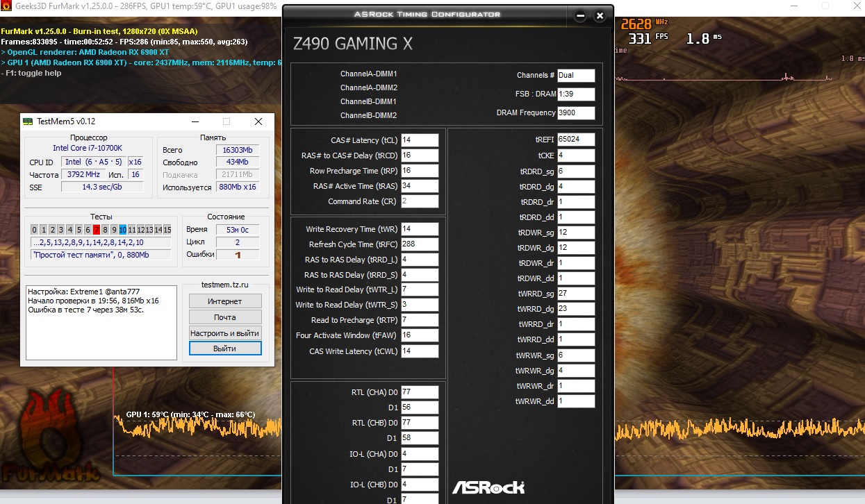Click the Выйти button in TestMem5
The height and width of the screenshot is (504, 865).
point(224,348)
